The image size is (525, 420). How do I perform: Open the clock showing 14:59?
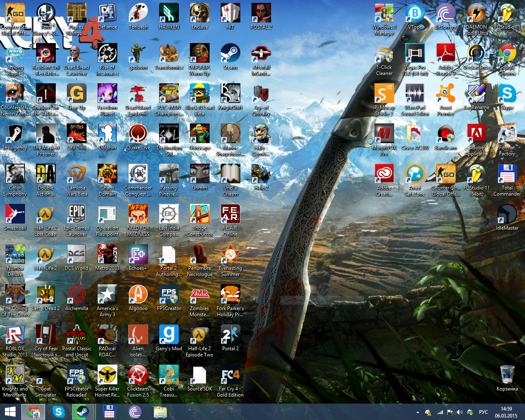pos(506,412)
